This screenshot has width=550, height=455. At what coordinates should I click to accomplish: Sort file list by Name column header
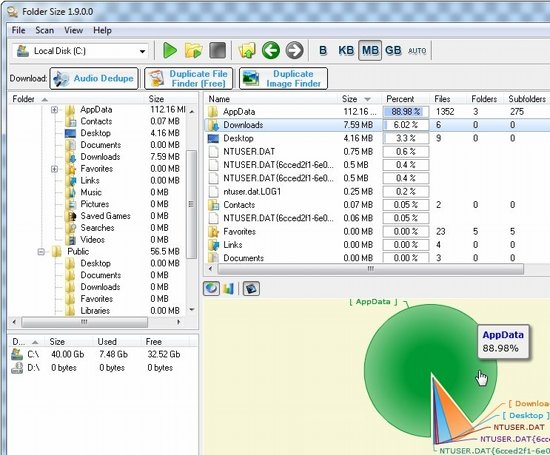coord(271,99)
